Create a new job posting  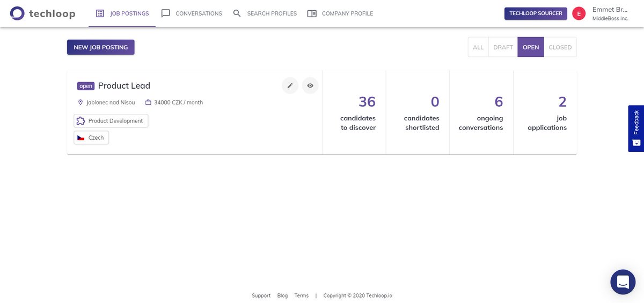[x=101, y=47]
